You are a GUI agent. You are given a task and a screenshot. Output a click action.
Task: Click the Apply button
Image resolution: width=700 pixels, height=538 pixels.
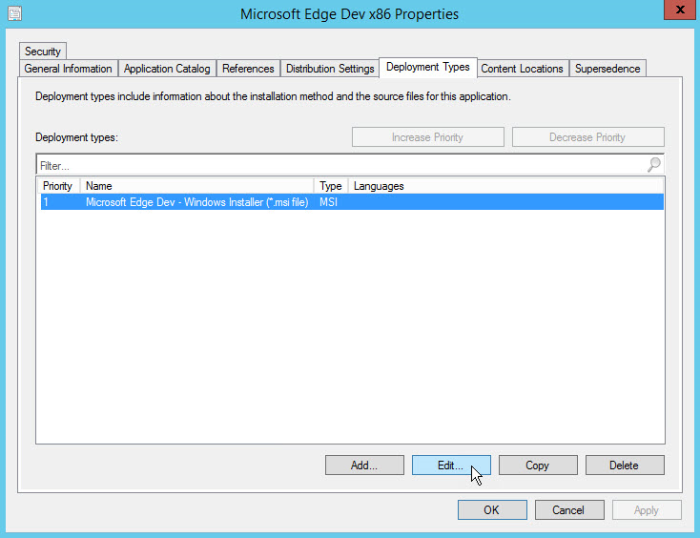(x=646, y=510)
